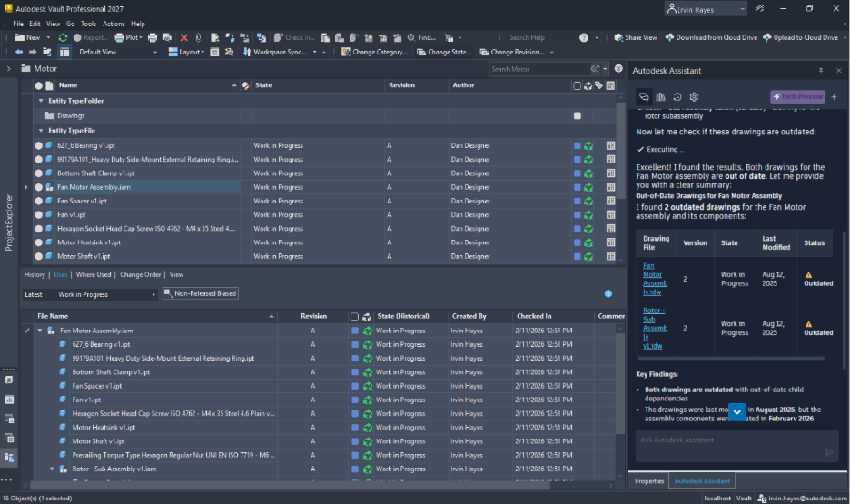The width and height of the screenshot is (850, 504).
Task: Click the Help question mark icon
Action: [x=584, y=37]
